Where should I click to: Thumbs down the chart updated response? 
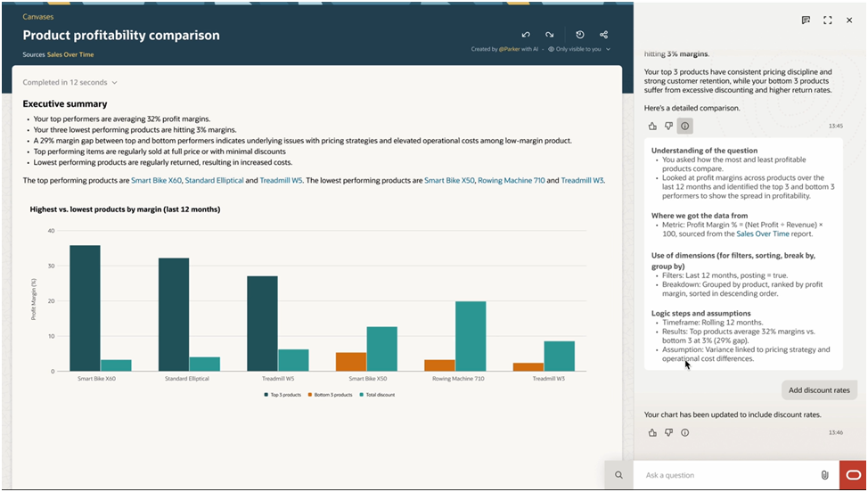point(668,432)
